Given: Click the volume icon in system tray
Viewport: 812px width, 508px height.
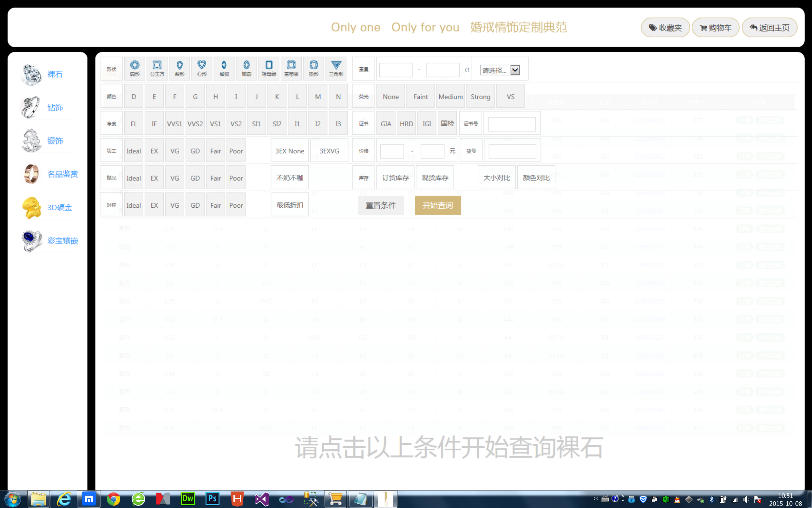Looking at the screenshot, I should (746, 500).
